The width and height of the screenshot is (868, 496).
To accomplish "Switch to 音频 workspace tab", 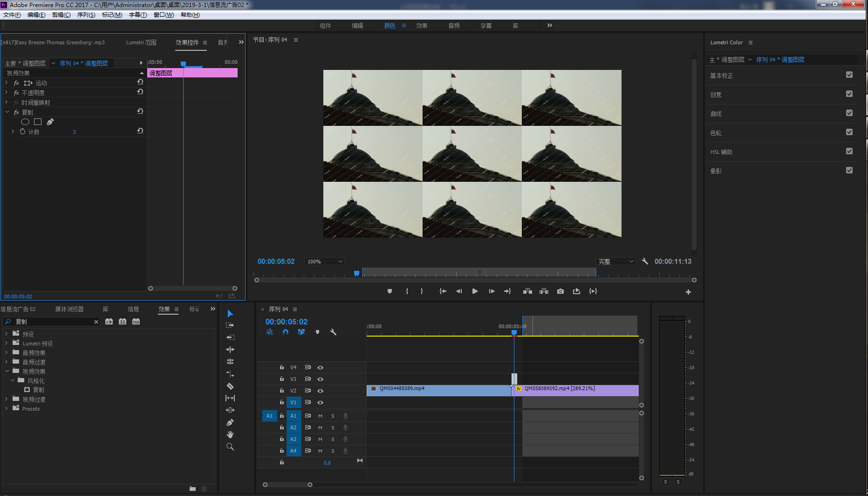I will coord(454,26).
